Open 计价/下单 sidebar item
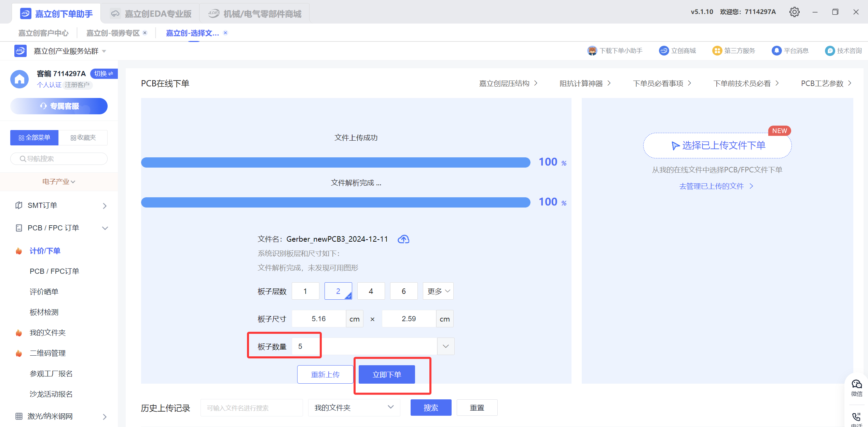 pyautogui.click(x=45, y=251)
